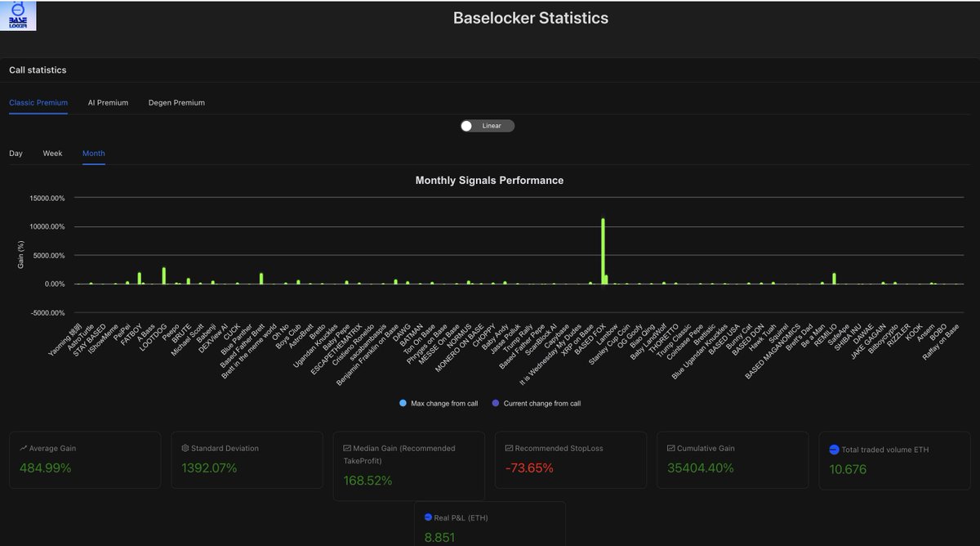The width and height of the screenshot is (980, 546).
Task: Click the LOOTDOG bar in chart
Action: [x=163, y=275]
